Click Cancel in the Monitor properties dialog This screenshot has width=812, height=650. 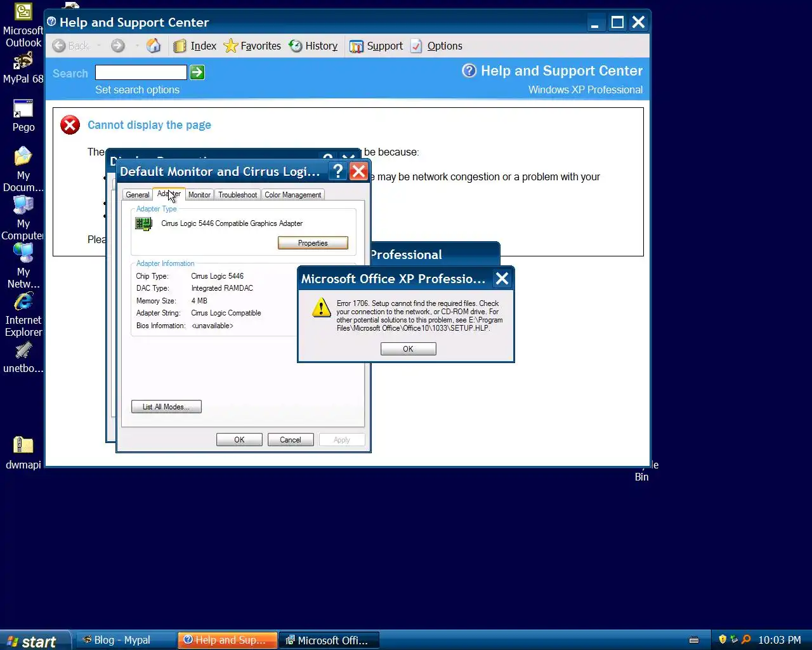click(291, 440)
